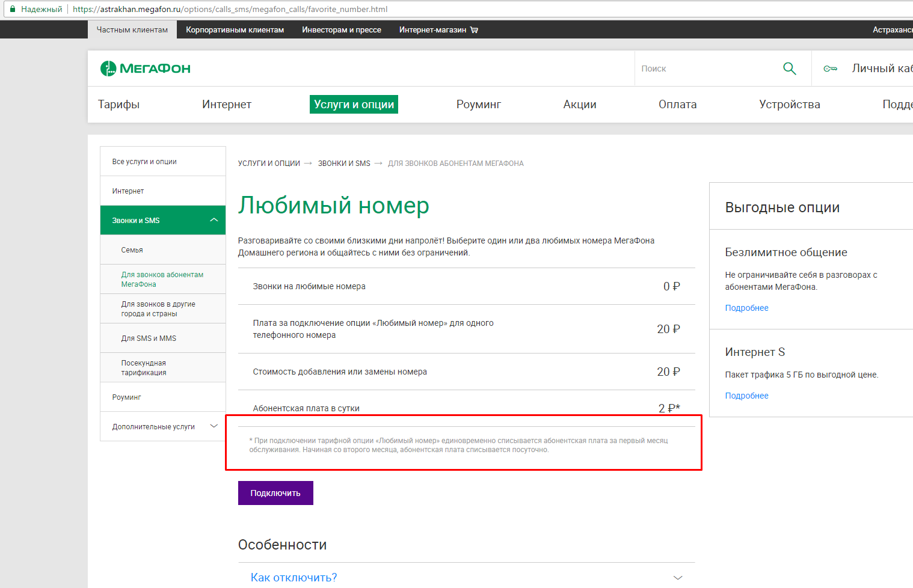Image resolution: width=913 pixels, height=588 pixels.
Task: Click the Стоимость добавления или замены номера row
Action: point(467,372)
